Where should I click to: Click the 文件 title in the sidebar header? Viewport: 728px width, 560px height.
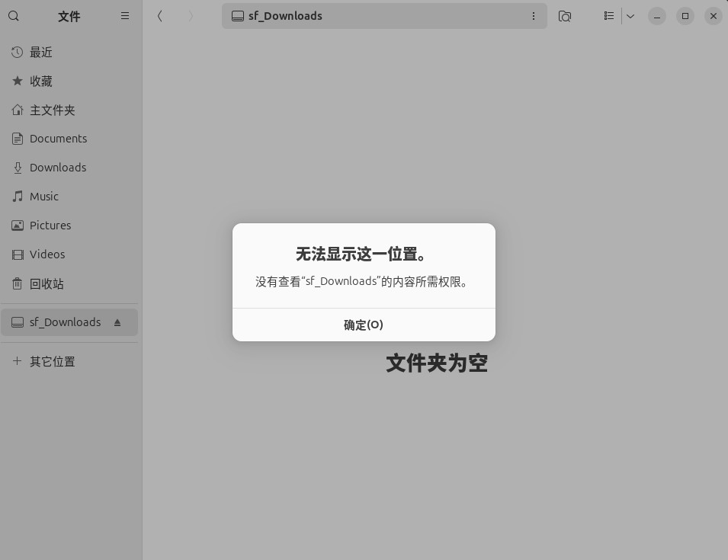69,17
